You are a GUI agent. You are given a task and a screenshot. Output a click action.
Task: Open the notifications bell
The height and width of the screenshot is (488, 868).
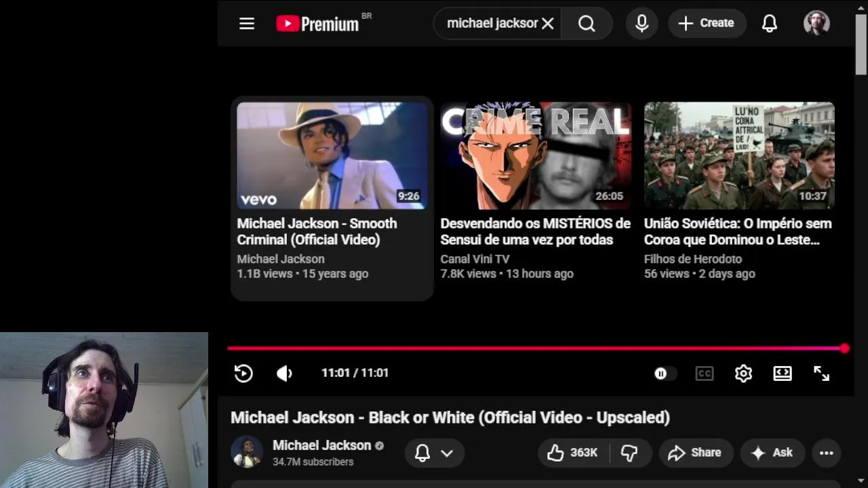pyautogui.click(x=769, y=24)
